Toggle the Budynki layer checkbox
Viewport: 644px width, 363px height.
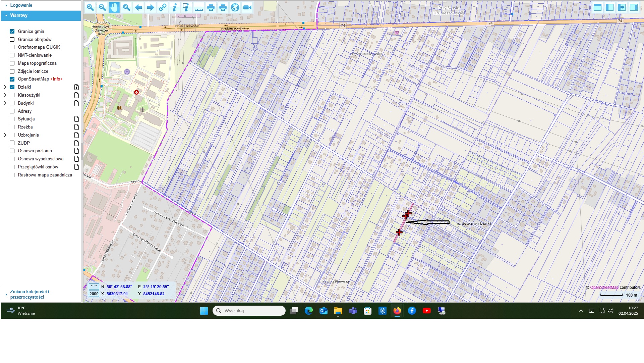[x=12, y=103]
